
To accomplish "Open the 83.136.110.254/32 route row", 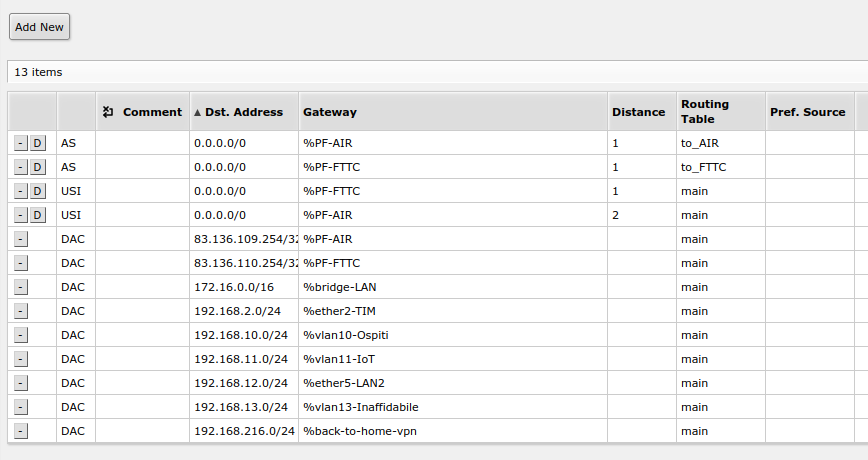I will 245,263.
